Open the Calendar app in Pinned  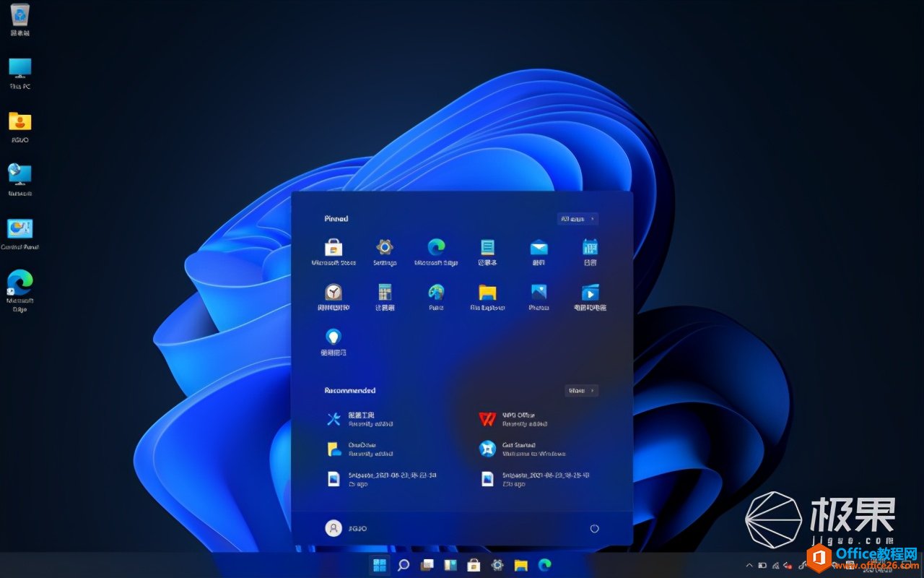click(x=590, y=252)
